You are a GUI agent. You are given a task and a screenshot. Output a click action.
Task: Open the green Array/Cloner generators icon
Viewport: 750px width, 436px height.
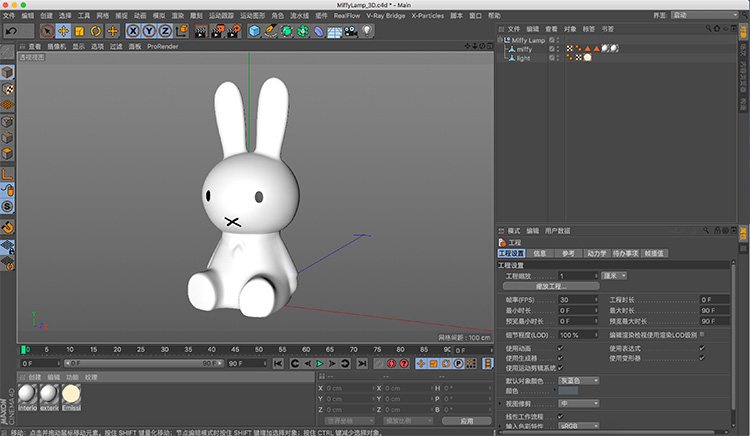click(302, 31)
